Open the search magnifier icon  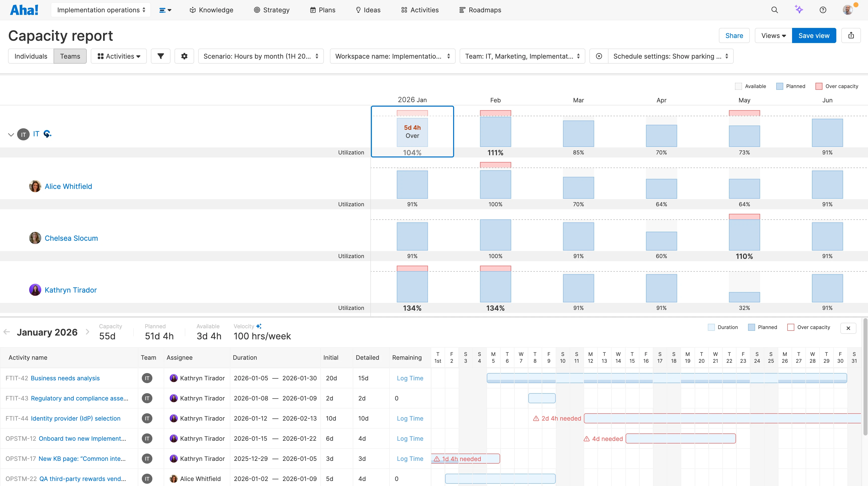(774, 10)
